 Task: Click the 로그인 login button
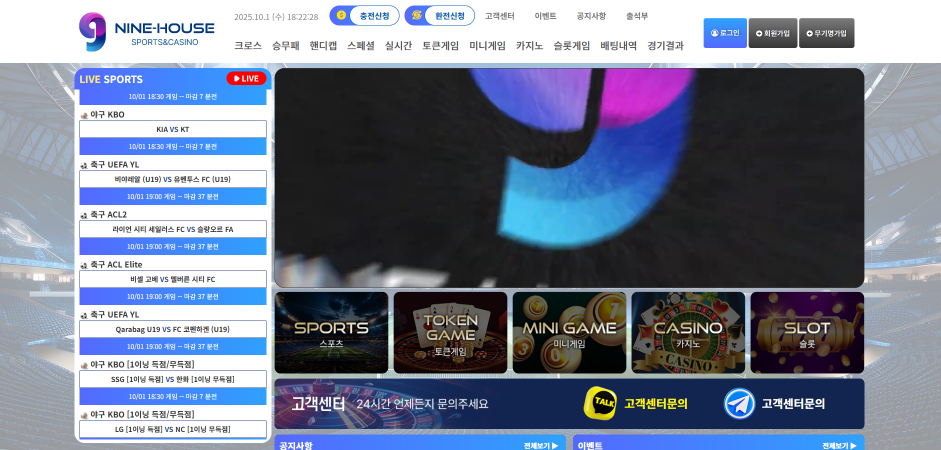coord(725,33)
